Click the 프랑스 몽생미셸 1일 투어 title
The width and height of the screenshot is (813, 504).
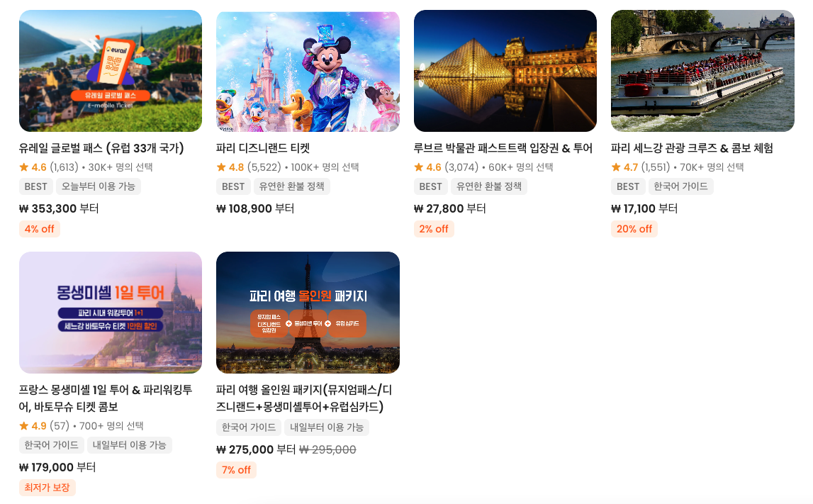click(x=106, y=398)
